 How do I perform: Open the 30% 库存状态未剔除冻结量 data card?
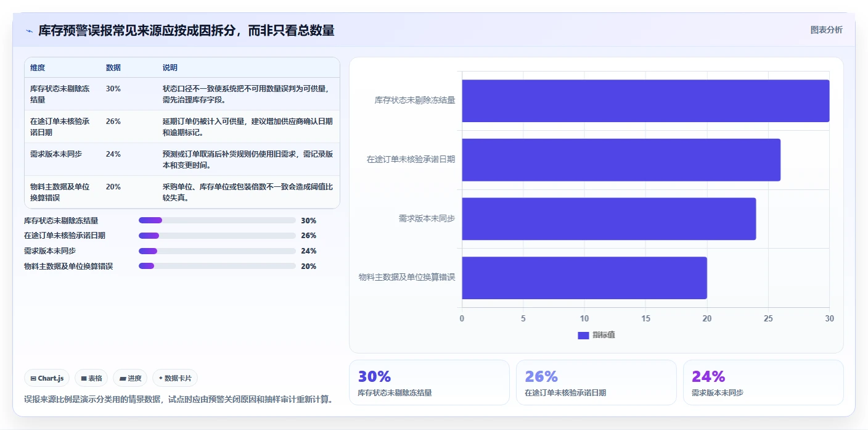pos(429,382)
